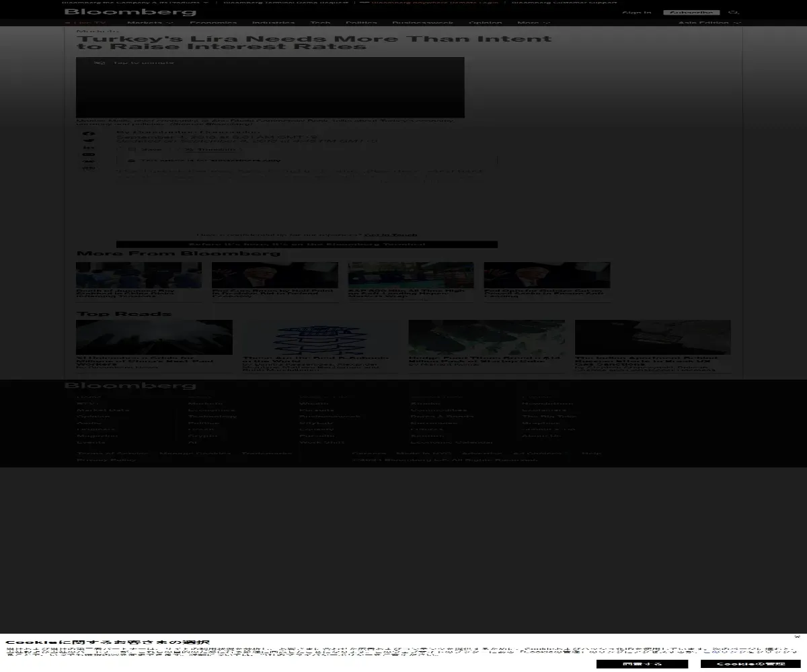Open Market Data footer link
The height and width of the screenshot is (672, 807).
coord(102,410)
